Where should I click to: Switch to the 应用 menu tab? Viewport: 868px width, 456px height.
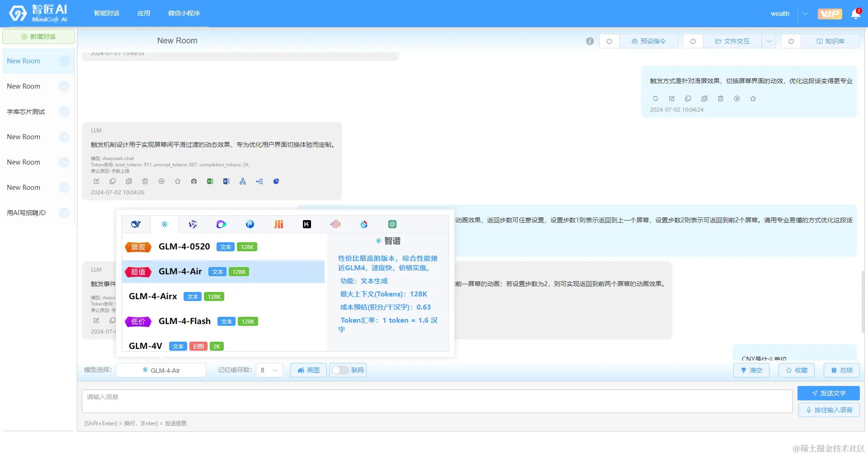pos(144,13)
